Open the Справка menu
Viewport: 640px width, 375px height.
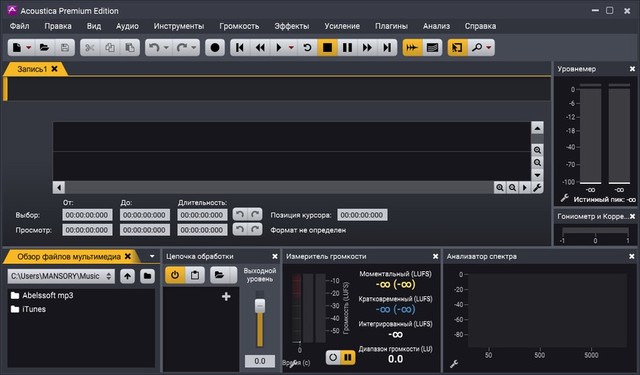(480, 26)
